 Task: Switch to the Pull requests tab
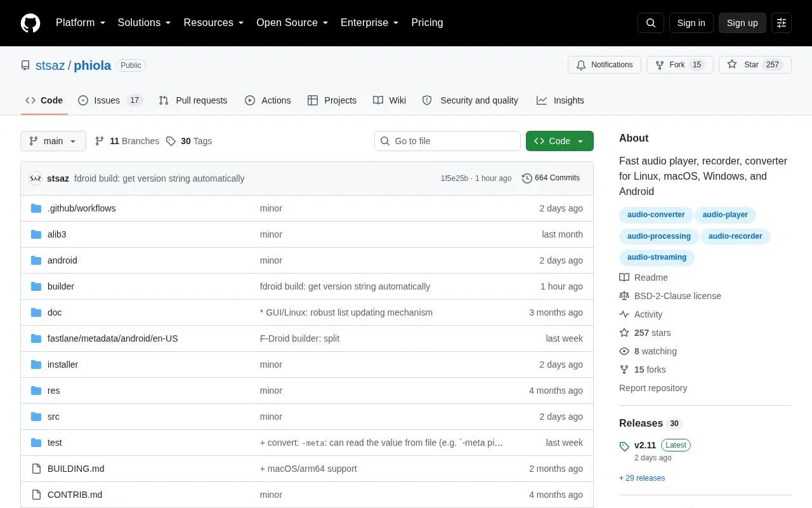[193, 100]
